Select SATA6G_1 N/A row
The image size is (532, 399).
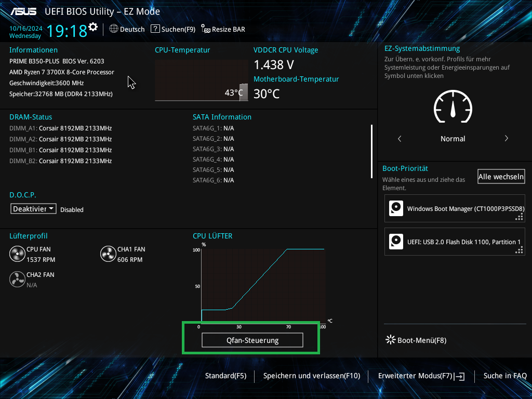pos(213,128)
